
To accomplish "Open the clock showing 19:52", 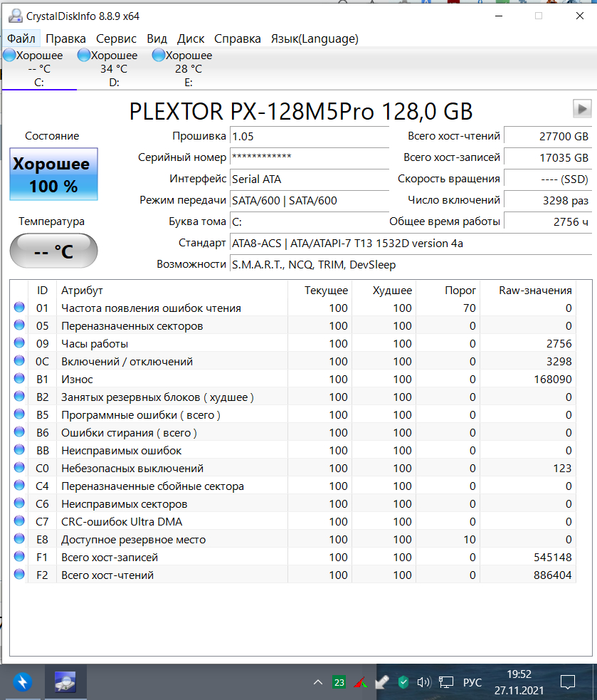I will 519,682.
